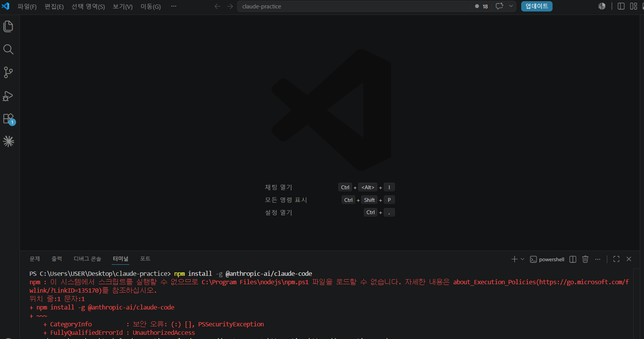The image size is (644, 339).
Task: Show hidden menus via the title bar ellipsis
Action: click(174, 6)
